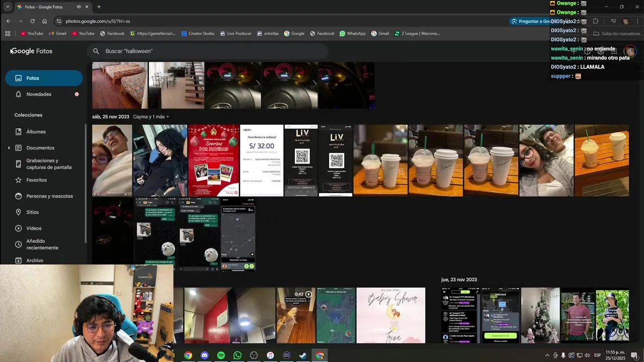
Task: Open Spotify from taskbar
Action: [x=221, y=355]
